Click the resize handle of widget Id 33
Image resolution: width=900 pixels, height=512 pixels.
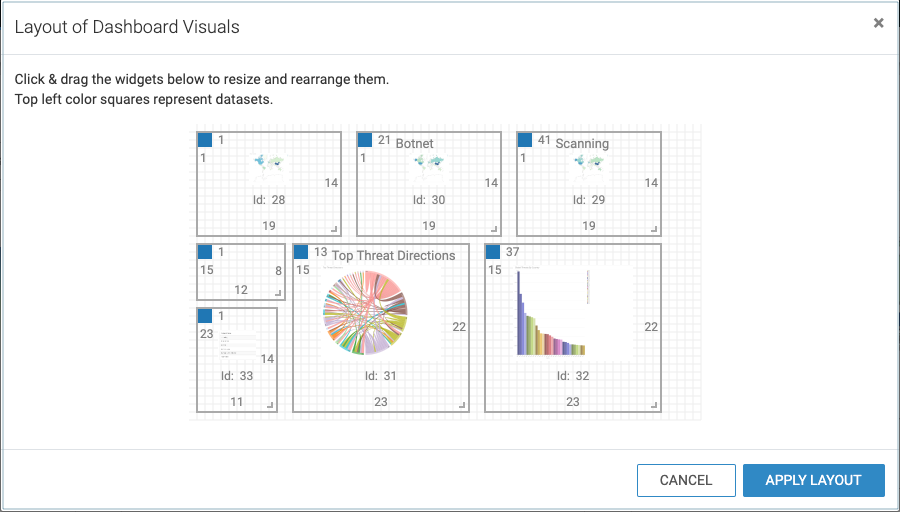coord(270,405)
